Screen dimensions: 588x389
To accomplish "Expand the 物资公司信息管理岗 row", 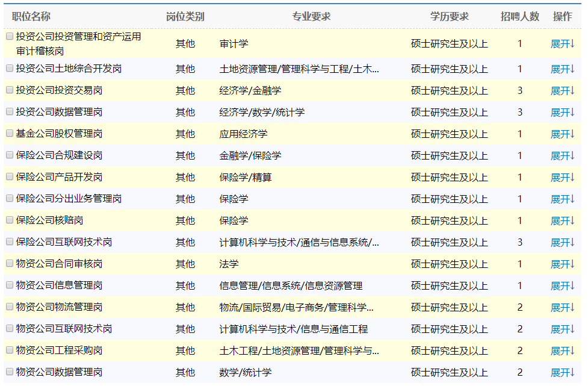I will pyautogui.click(x=562, y=285).
